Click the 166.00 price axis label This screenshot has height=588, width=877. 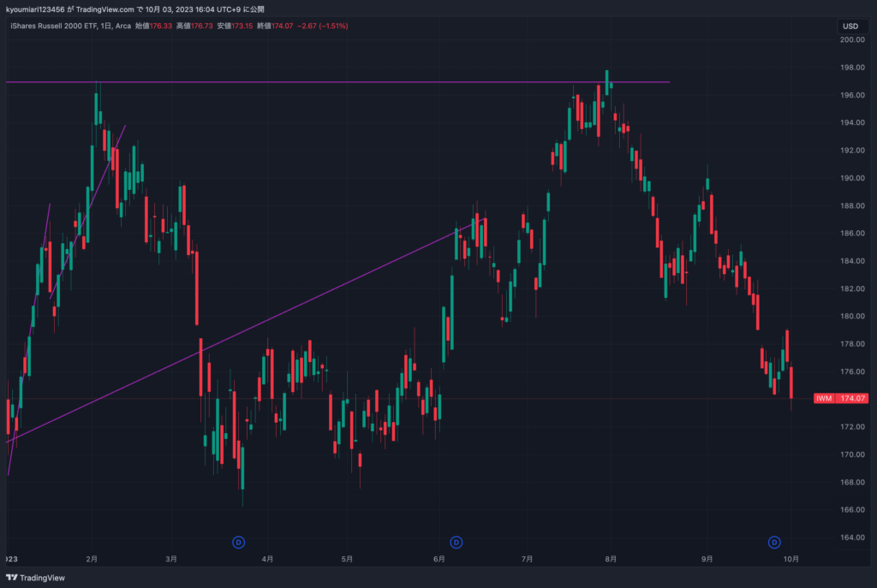(852, 510)
